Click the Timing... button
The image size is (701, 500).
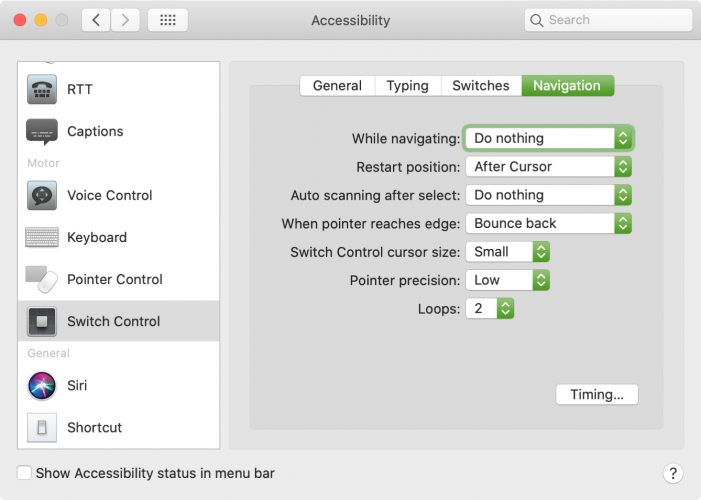point(596,394)
